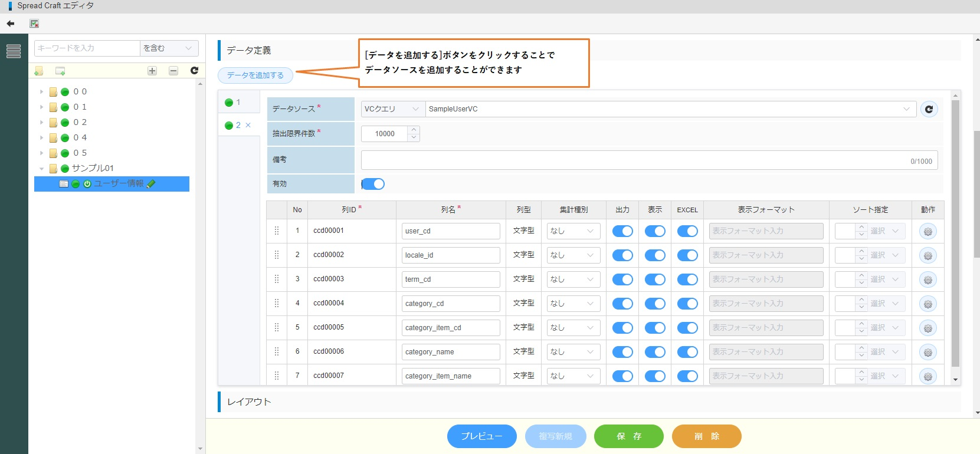This screenshot has height=454, width=980.
Task: Click the hamburger menu icon in the sidebar
Action: (x=14, y=51)
